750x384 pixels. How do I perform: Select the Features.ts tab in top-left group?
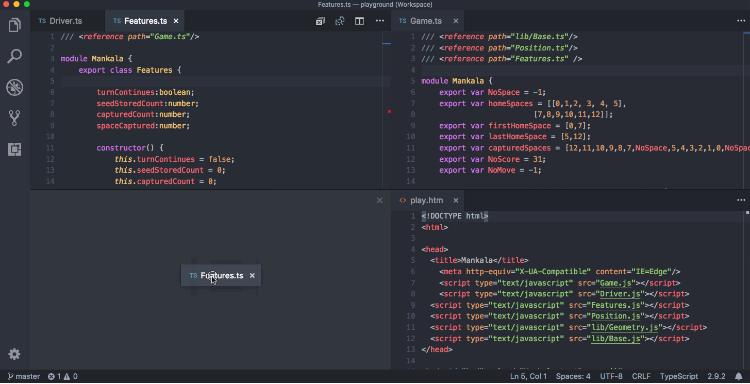(x=145, y=21)
